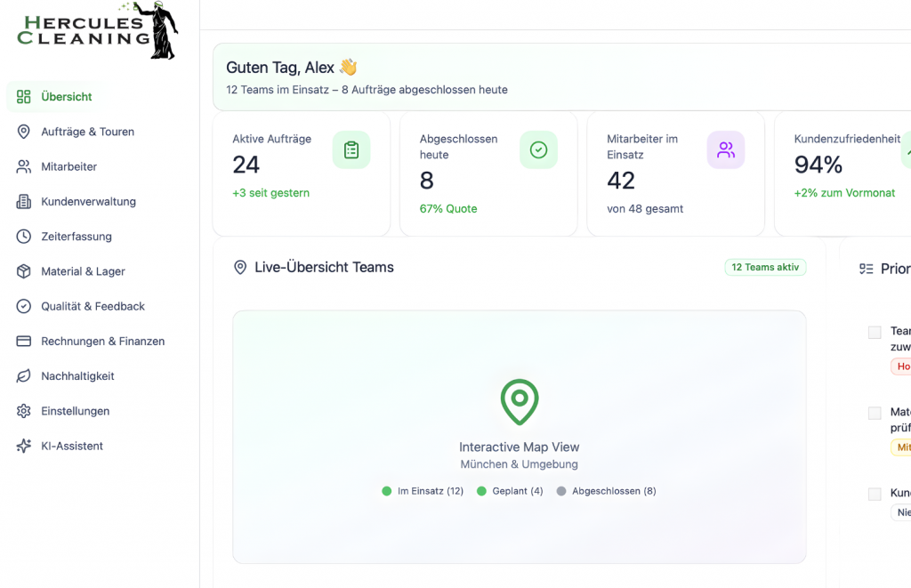This screenshot has width=911, height=588.
Task: Toggle the third priority task checkbox
Action: [x=875, y=494]
